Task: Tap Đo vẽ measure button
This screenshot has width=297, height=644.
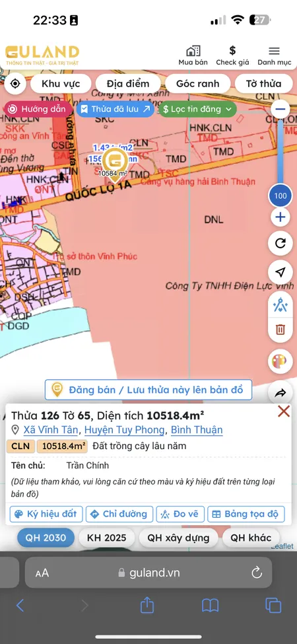Action: pyautogui.click(x=180, y=514)
